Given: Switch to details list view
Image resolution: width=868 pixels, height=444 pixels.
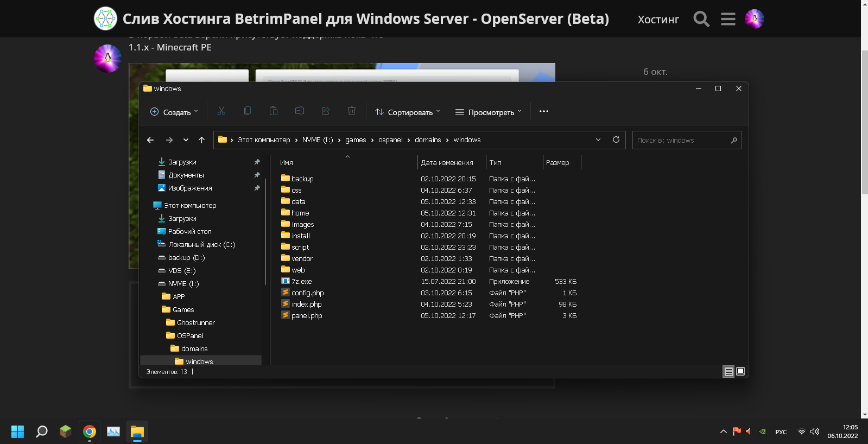Looking at the screenshot, I should (x=728, y=371).
